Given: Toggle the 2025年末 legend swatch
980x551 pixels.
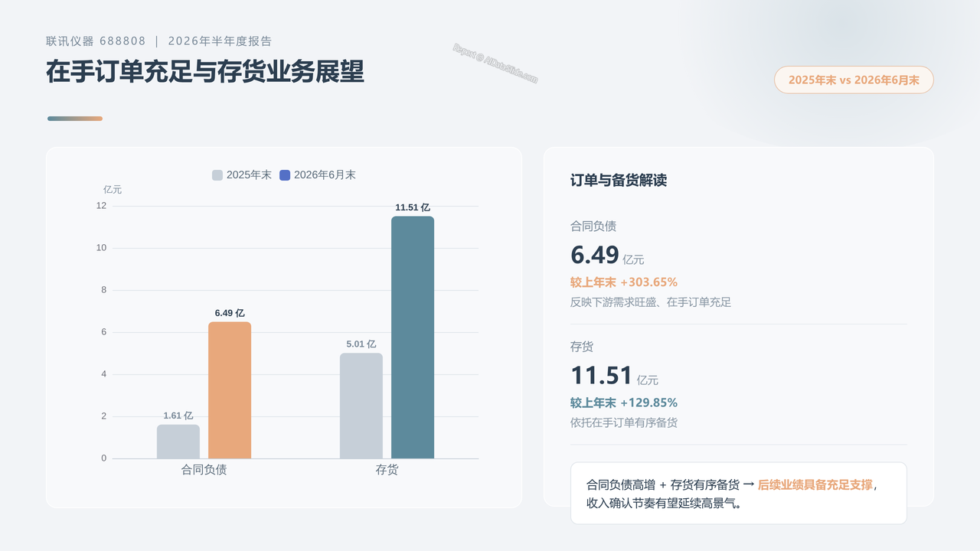Looking at the screenshot, I should pos(217,175).
